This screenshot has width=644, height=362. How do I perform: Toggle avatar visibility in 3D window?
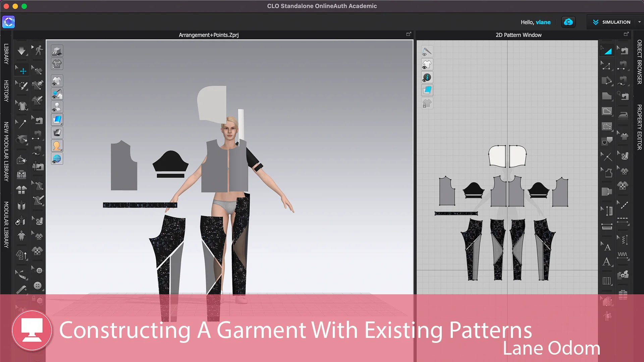(57, 107)
